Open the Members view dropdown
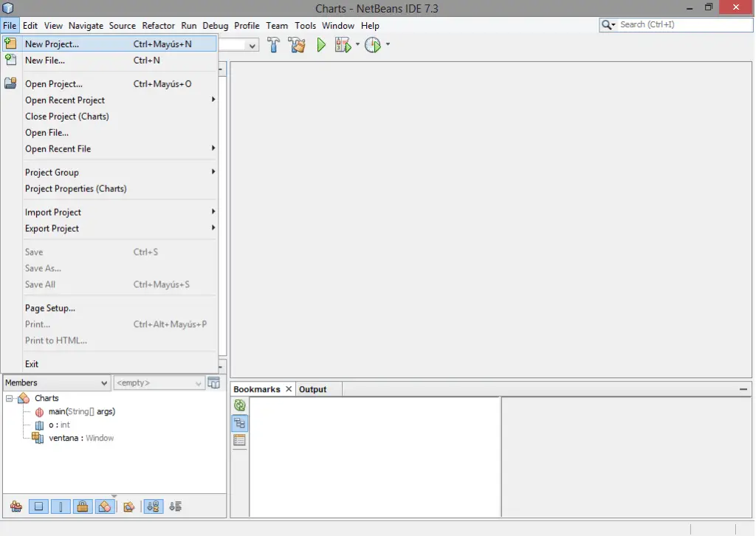Screen dimensions: 756x536 (103, 382)
